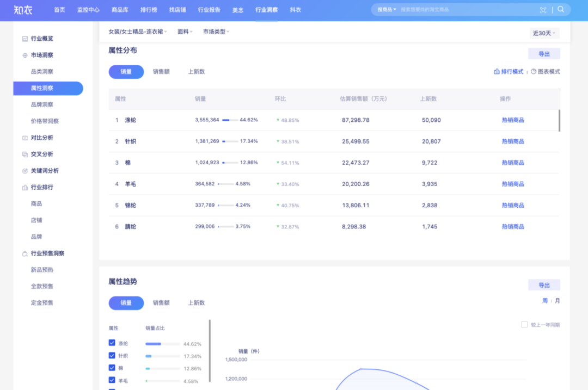This screenshot has height=390, width=588.
Task: Open the 美念 nav tab
Action: coord(238,10)
